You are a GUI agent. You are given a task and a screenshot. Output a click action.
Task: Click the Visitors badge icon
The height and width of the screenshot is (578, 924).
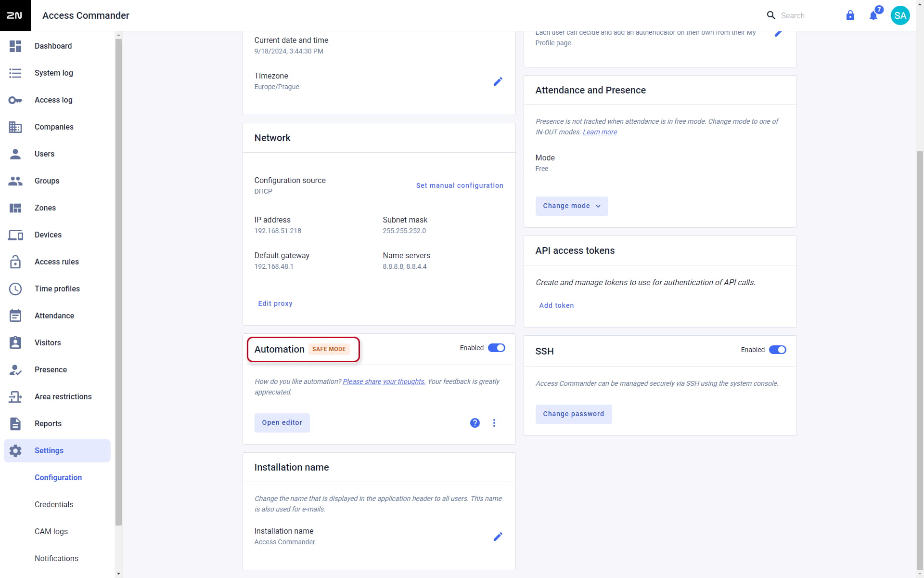tap(15, 342)
